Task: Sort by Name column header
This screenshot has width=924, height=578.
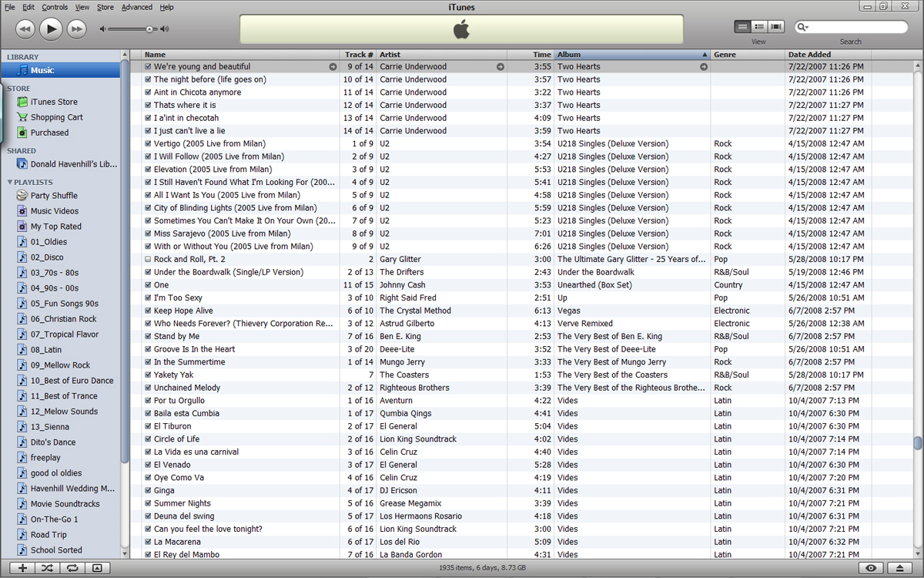Action: pos(241,55)
